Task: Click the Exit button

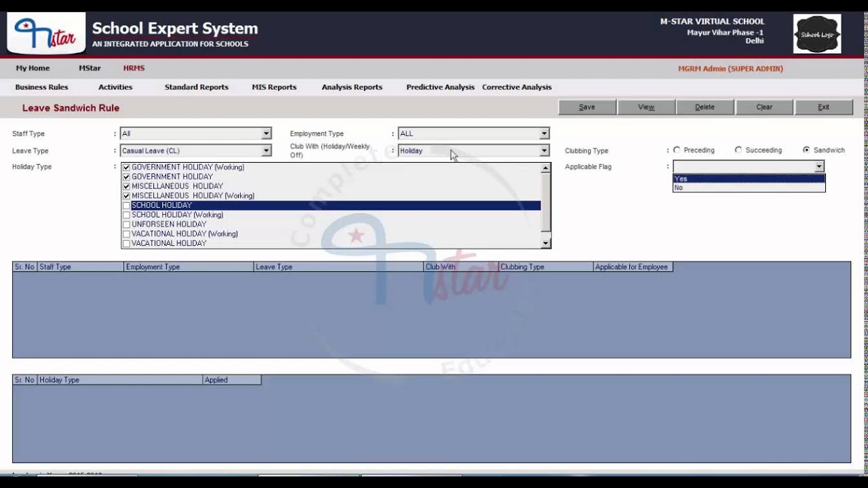Action: [823, 107]
